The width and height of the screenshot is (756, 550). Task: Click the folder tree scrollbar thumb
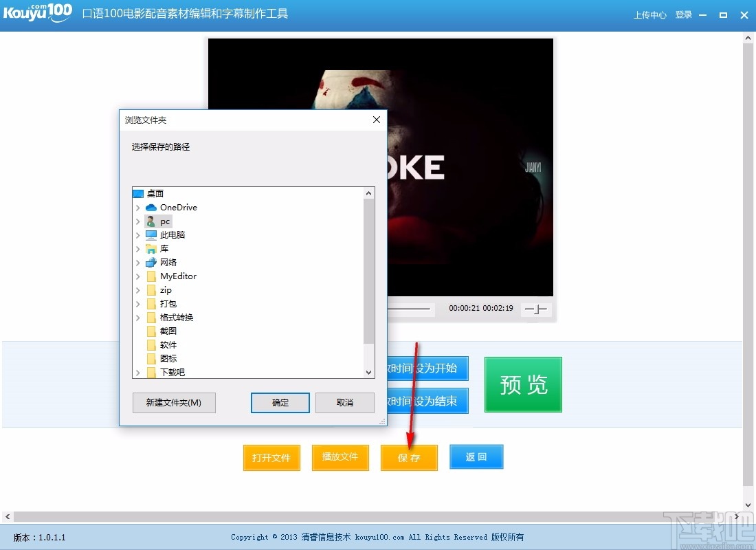(x=369, y=271)
